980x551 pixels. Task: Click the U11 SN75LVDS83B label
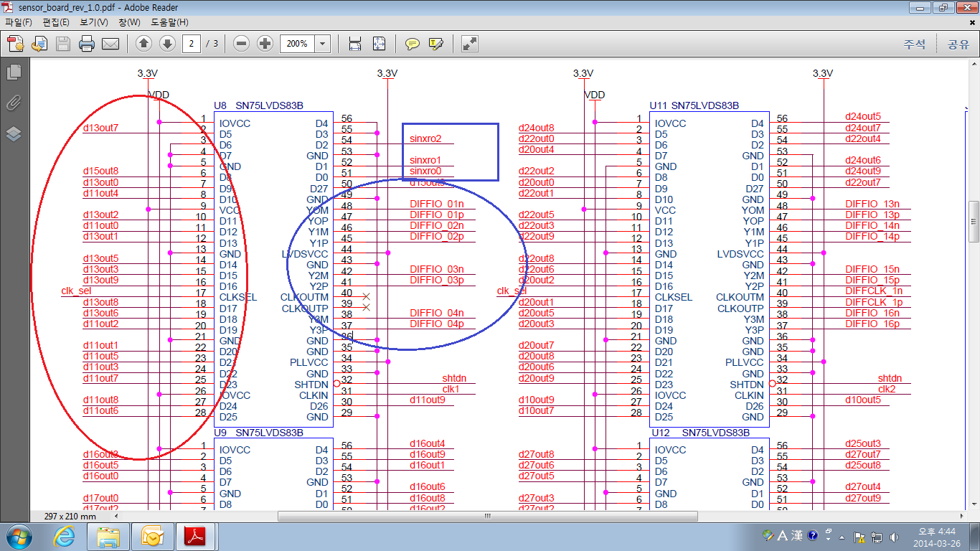[694, 105]
